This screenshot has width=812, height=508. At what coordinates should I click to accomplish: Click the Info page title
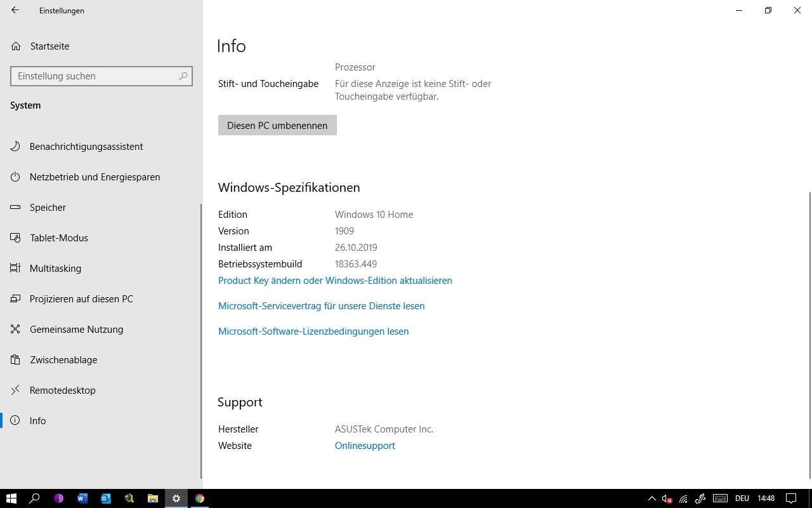pyautogui.click(x=231, y=46)
